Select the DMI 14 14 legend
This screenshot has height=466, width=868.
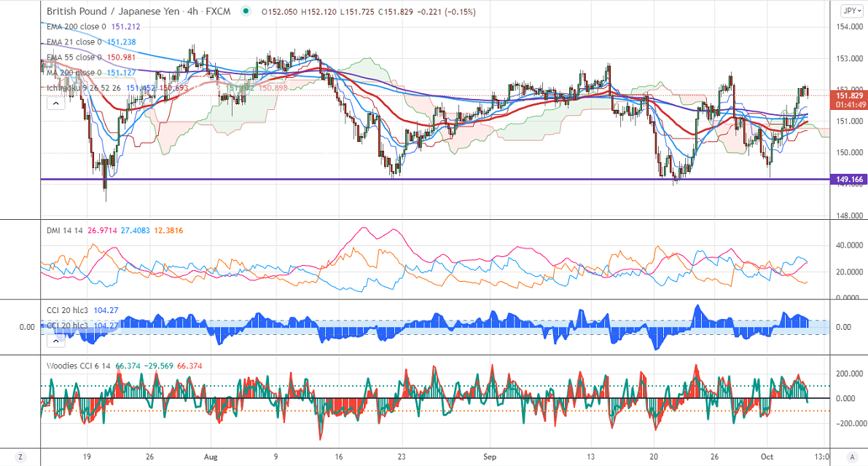click(x=64, y=231)
